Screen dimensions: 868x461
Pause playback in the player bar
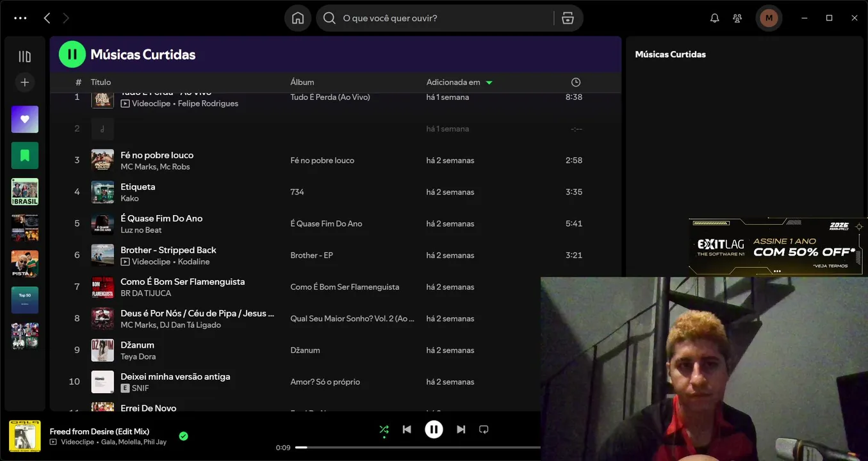point(434,430)
